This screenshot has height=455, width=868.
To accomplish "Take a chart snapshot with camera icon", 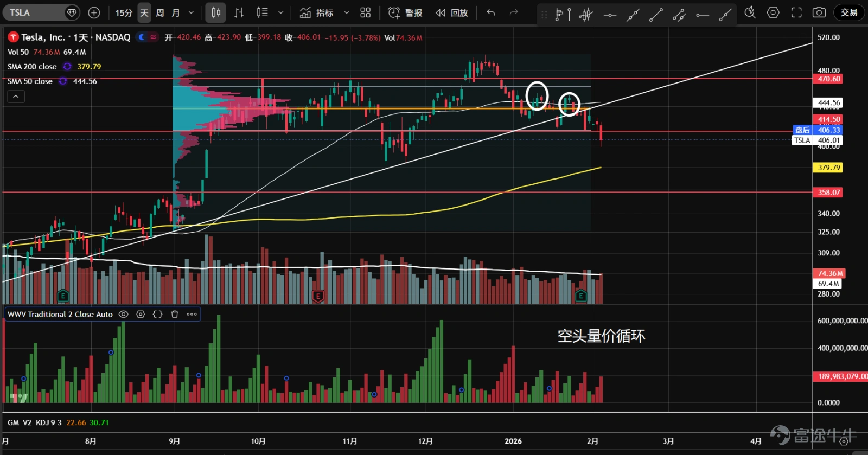I will click(819, 12).
